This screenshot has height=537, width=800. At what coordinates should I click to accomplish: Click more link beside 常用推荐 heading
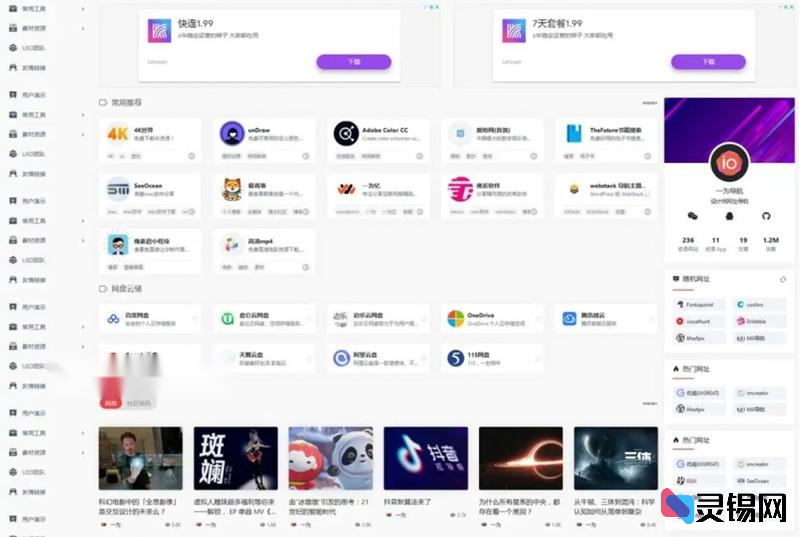tap(649, 103)
